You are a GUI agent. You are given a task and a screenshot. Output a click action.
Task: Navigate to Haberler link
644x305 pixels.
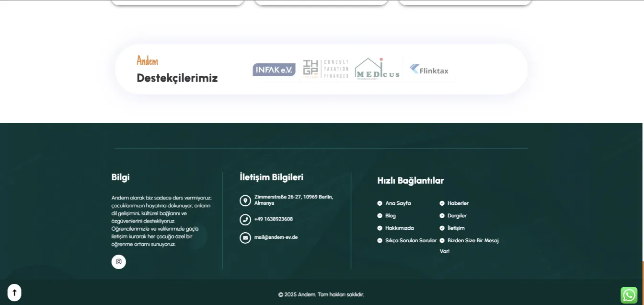coord(458,203)
